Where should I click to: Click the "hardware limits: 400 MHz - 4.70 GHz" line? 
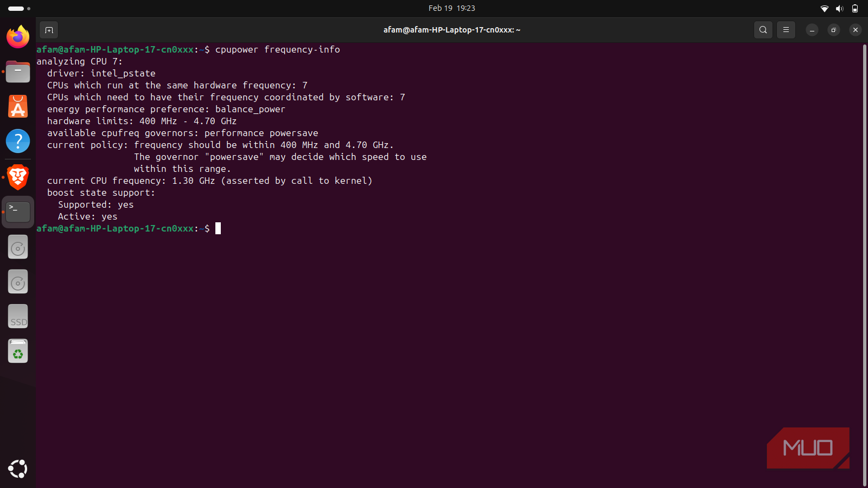click(142, 121)
